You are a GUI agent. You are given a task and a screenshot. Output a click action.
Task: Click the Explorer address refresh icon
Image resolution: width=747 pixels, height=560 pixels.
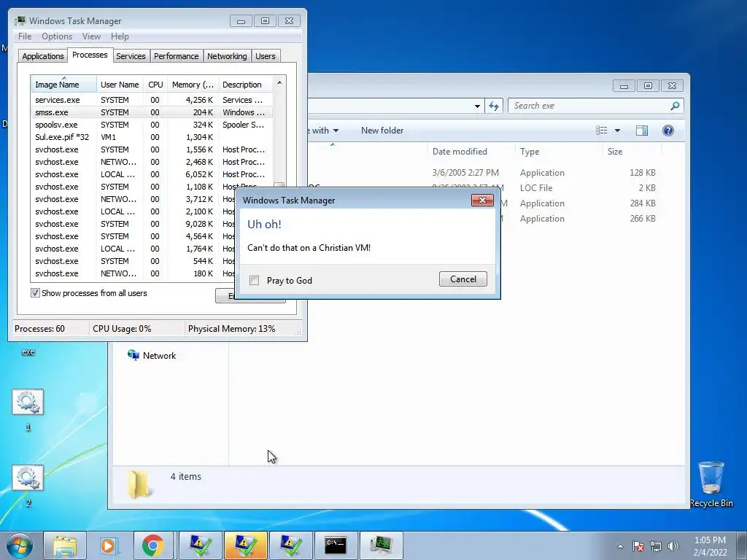click(x=494, y=106)
